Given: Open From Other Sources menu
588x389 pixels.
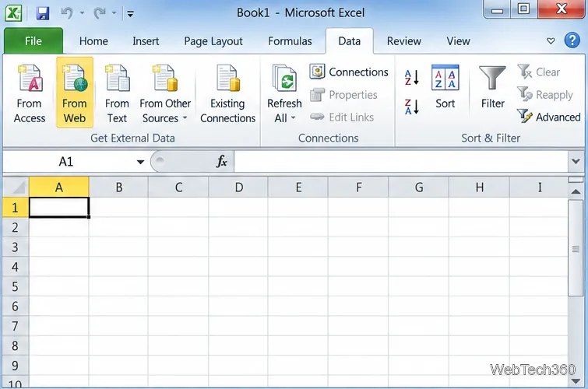Looking at the screenshot, I should 165,93.
